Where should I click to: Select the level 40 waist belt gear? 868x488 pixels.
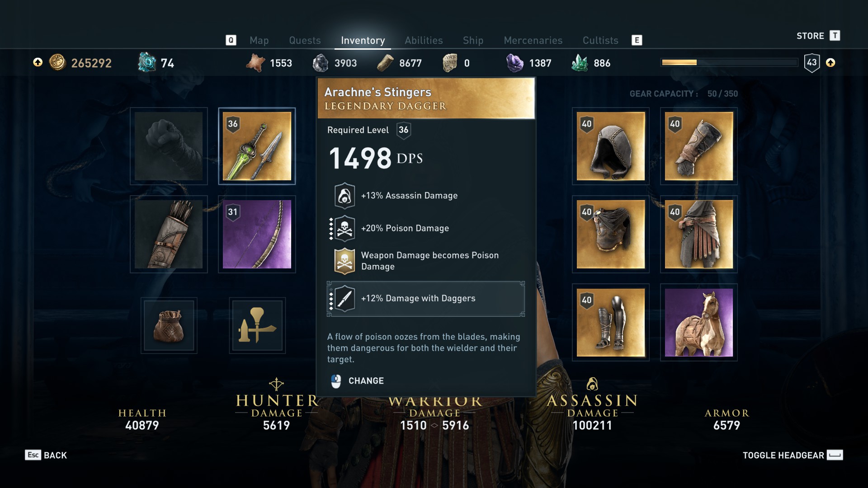[x=698, y=234]
